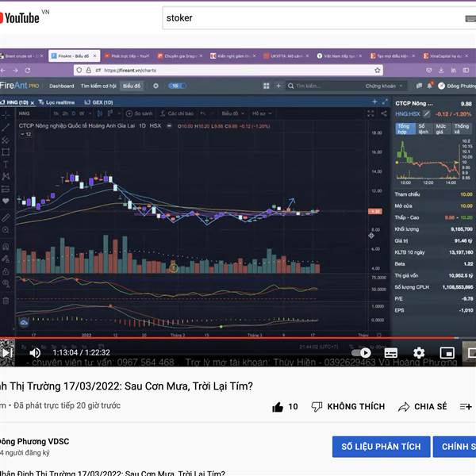Select the Tổng hợp panel tab
476x476 pixels.
coord(405,129)
